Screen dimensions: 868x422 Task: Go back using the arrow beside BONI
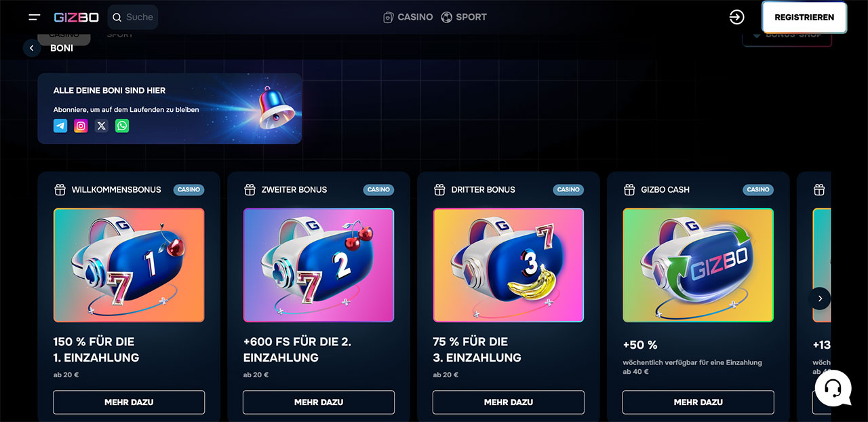32,48
